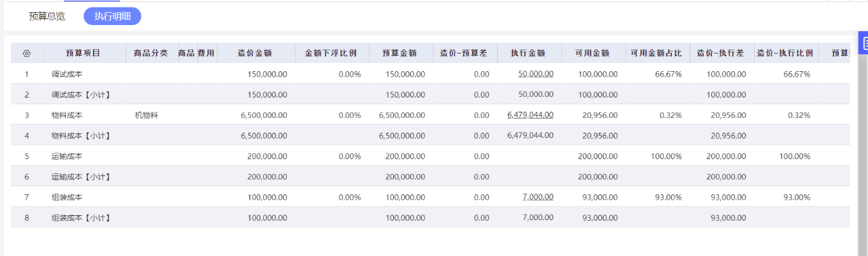Image resolution: width=868 pixels, height=256 pixels.
Task: Click the 造价-预算差 column header
Action: tap(465, 53)
